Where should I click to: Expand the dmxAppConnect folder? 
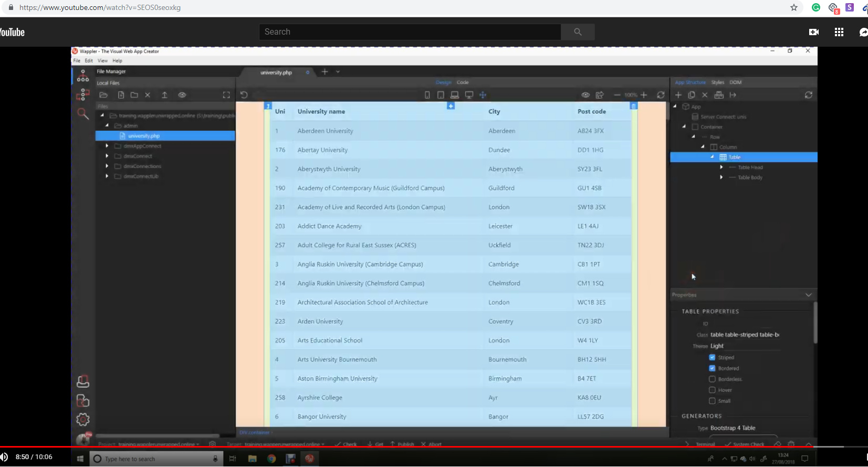[x=107, y=146]
